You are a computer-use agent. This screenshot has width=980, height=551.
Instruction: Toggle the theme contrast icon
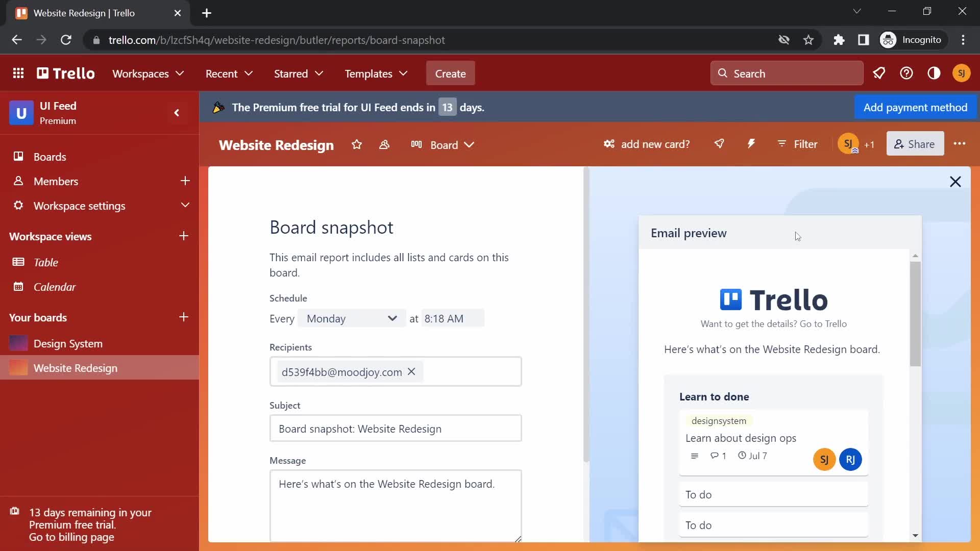coord(934,73)
